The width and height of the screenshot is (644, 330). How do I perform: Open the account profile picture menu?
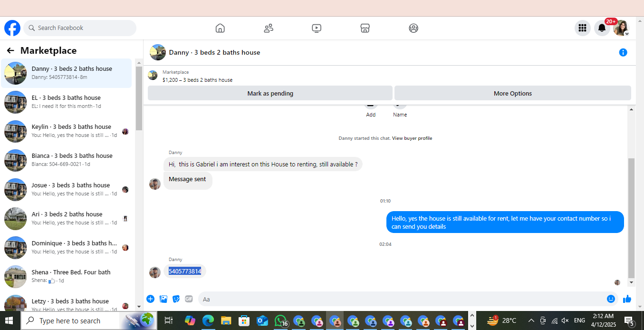click(x=621, y=28)
